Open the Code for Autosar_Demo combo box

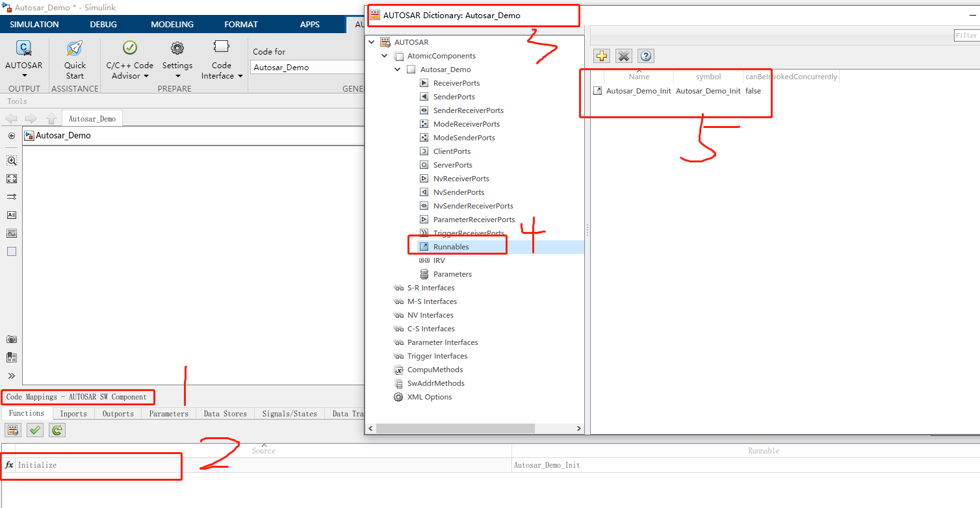[307, 67]
